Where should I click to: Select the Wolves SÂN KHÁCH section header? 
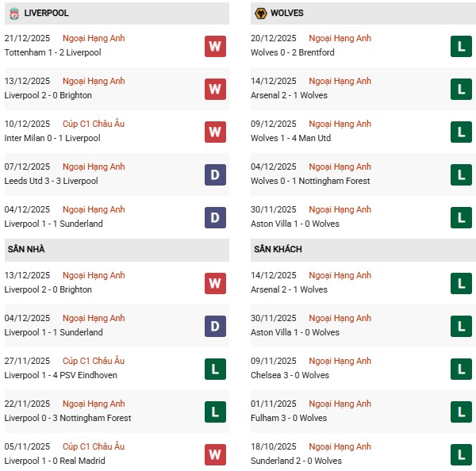278,250
